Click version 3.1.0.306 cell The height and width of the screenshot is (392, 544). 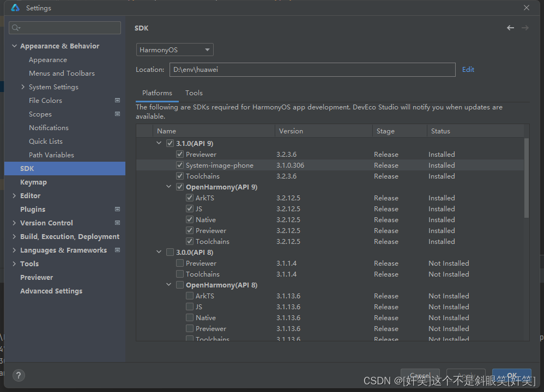(290, 165)
